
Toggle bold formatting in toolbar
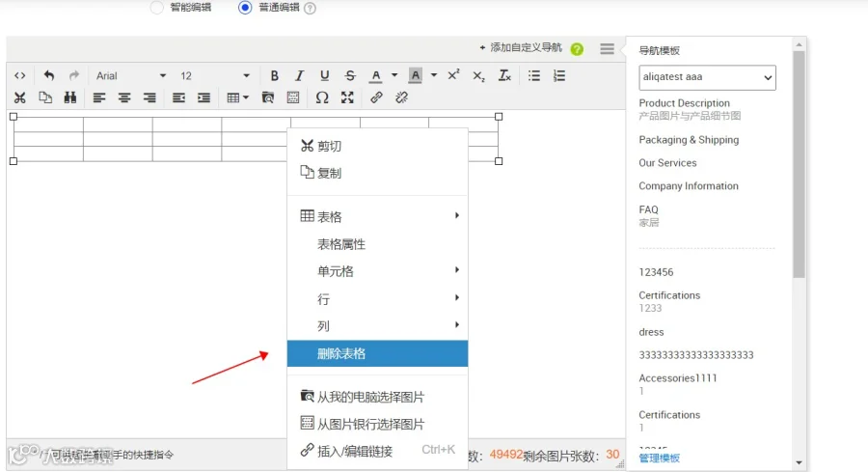(x=274, y=76)
